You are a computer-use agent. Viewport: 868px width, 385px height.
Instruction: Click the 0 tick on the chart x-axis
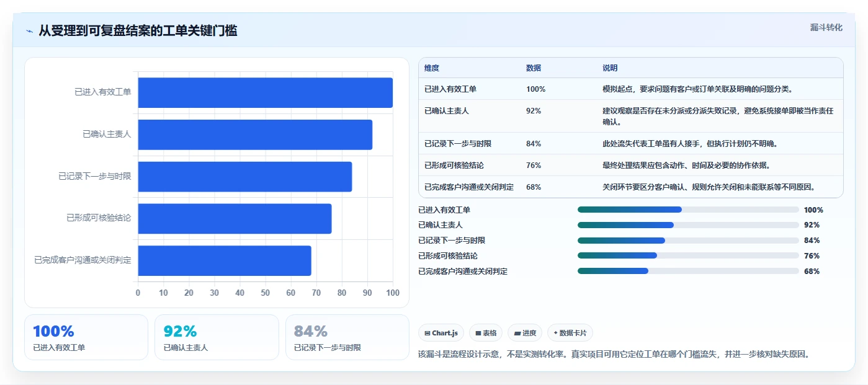[x=138, y=293]
